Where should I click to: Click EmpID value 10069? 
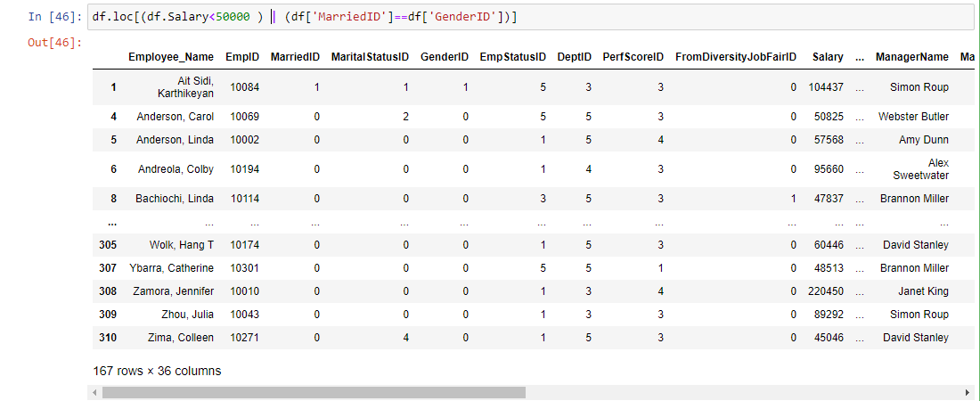[244, 117]
